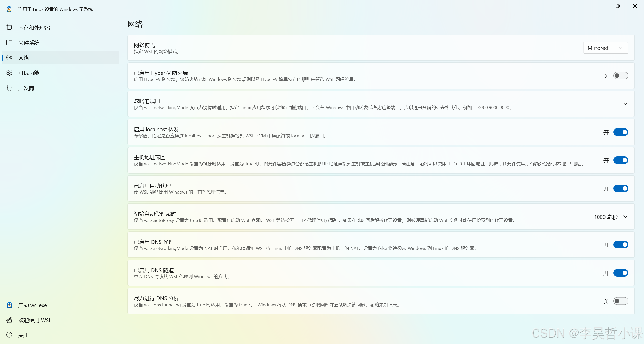Click the penguin icon beside 启动 wsl.exe
The width and height of the screenshot is (644, 344).
click(9, 305)
